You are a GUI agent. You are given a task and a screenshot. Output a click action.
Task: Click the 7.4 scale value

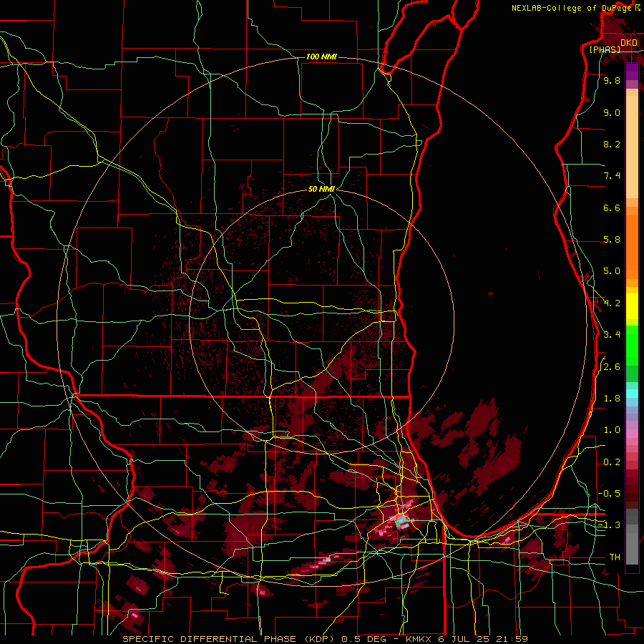click(x=612, y=176)
